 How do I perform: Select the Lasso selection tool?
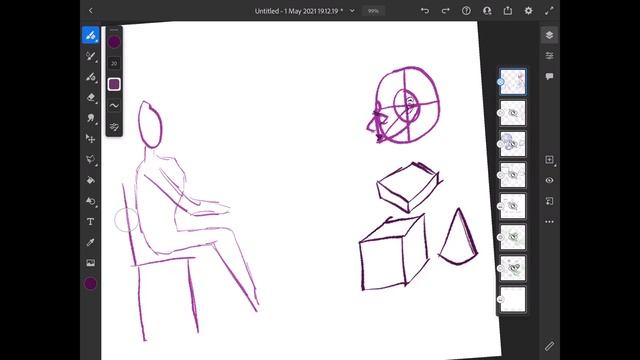pyautogui.click(x=91, y=160)
